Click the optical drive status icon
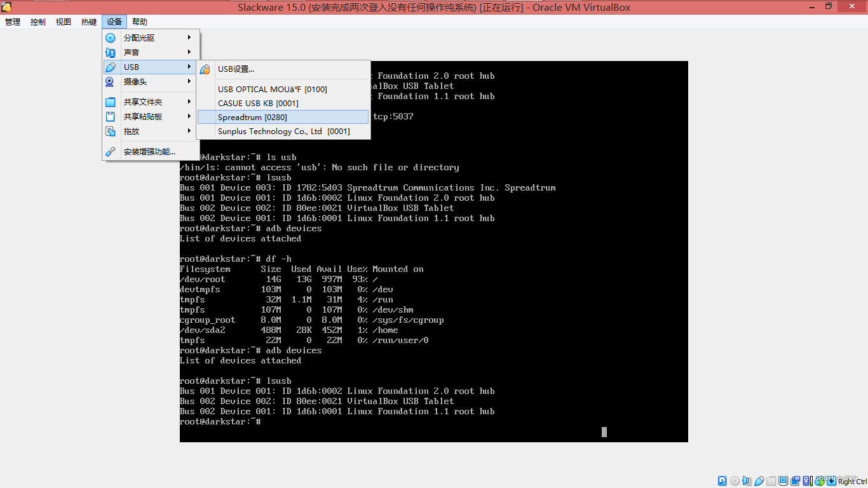Image resolution: width=868 pixels, height=488 pixels. tap(735, 480)
